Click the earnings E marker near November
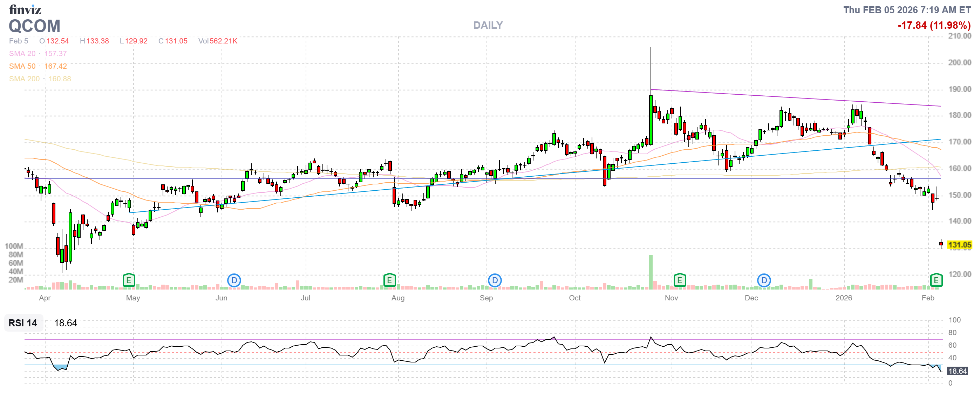This screenshot has height=394, width=980. pos(680,281)
